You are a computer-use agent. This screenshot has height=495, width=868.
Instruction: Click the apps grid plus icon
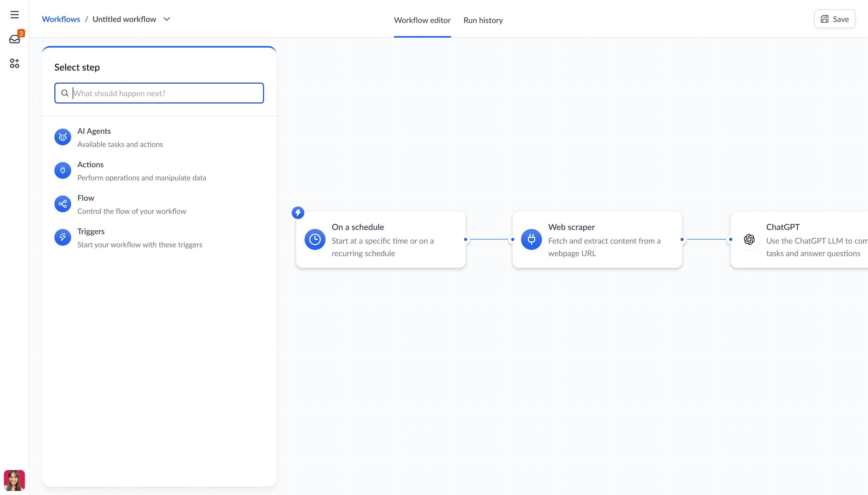[x=14, y=63]
